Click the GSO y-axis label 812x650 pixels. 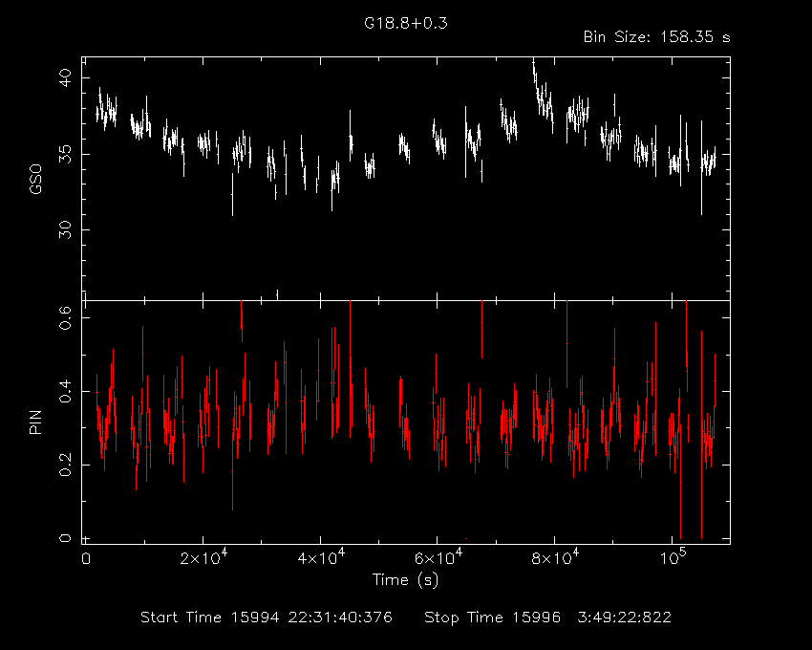tap(35, 180)
